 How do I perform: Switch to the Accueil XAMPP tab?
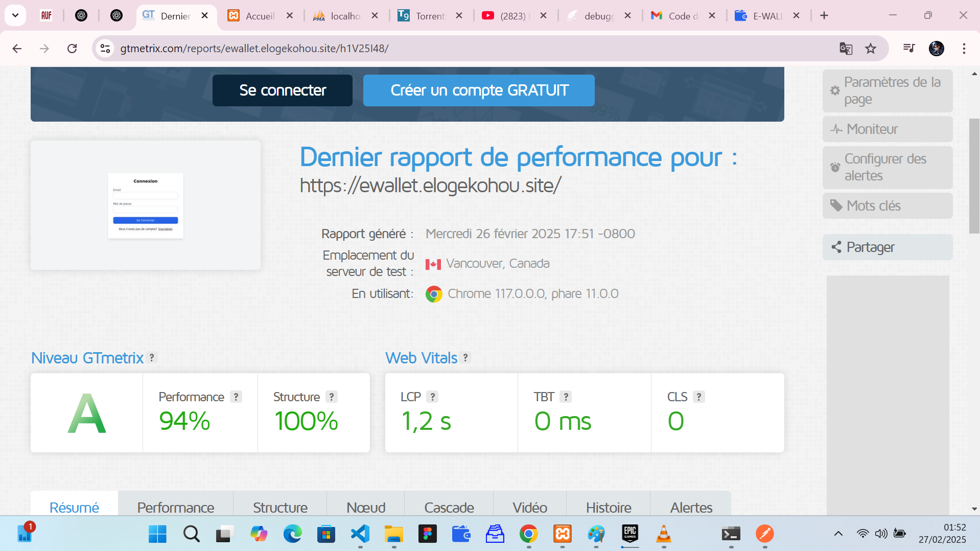tap(260, 16)
